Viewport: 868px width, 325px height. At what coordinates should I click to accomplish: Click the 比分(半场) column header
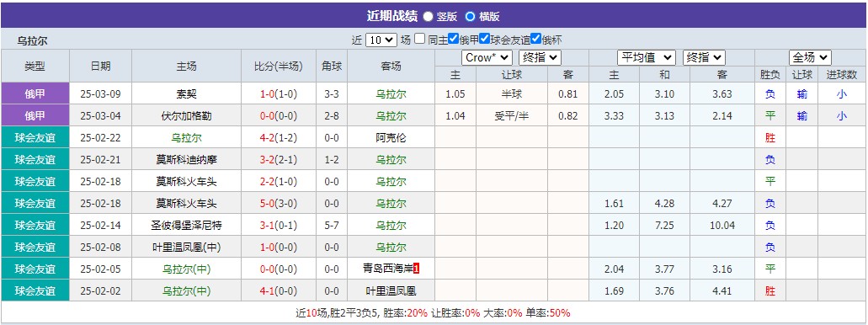[x=279, y=66]
